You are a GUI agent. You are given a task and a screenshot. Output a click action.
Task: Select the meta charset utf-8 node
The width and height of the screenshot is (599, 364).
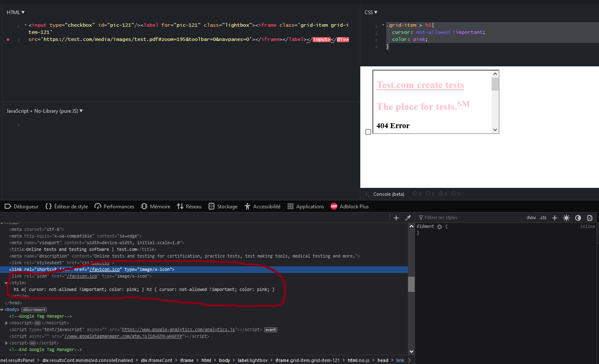point(37,230)
